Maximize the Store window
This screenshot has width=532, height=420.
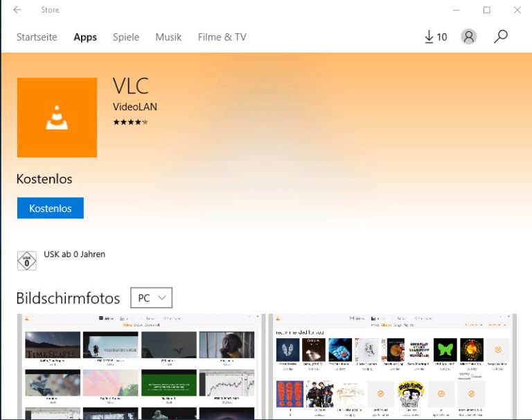click(x=487, y=10)
